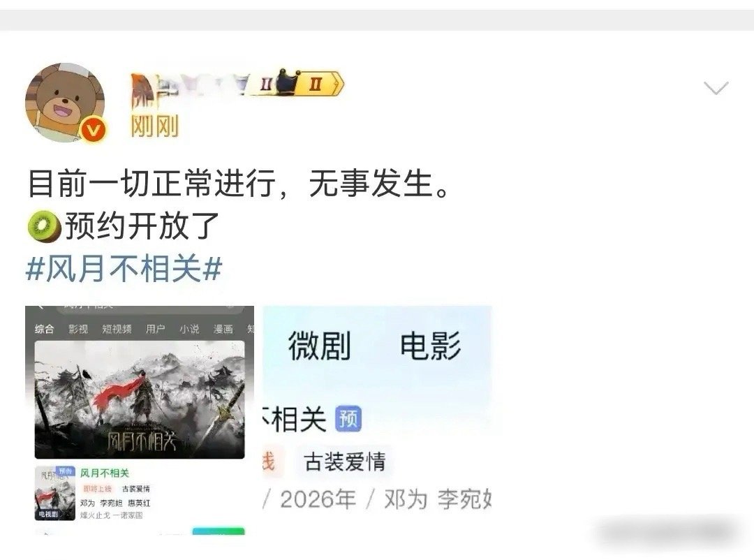
Task: Open the bear avatar profile picture
Action: pos(65,102)
